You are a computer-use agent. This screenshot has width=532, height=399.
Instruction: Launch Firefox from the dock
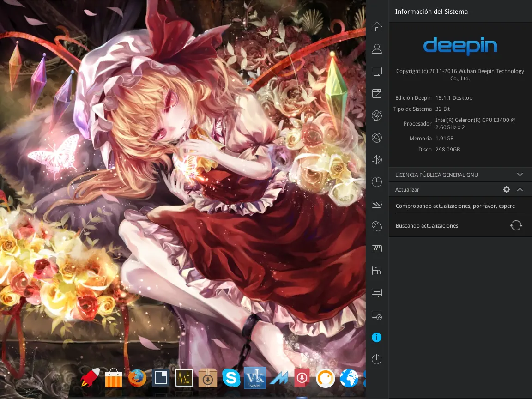click(x=137, y=378)
